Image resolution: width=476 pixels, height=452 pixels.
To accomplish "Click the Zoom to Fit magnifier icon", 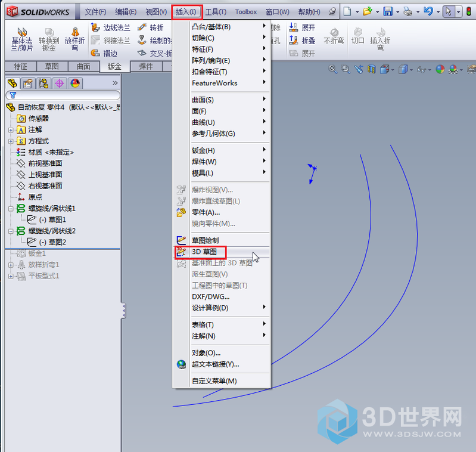I will click(x=333, y=69).
